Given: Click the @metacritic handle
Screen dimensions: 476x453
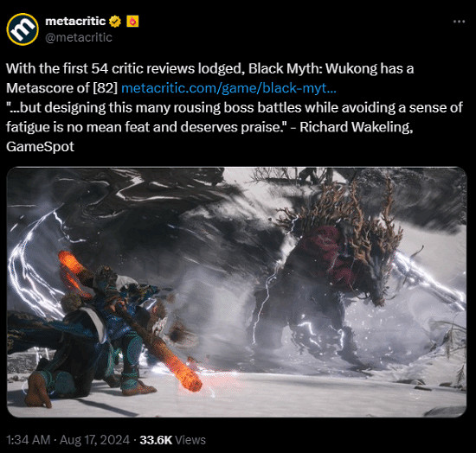Looking at the screenshot, I should click(79, 37).
